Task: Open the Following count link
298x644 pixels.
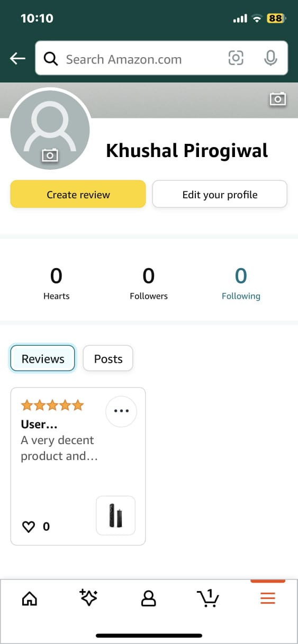Action: 241,284
